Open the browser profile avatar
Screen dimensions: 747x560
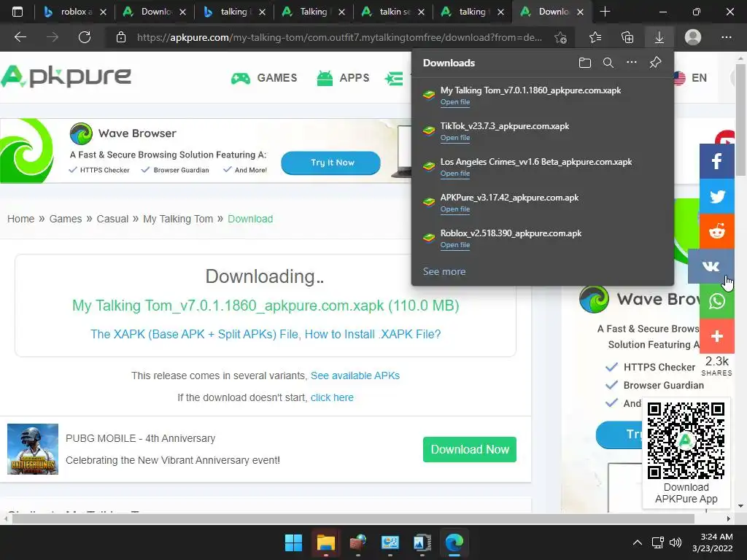pyautogui.click(x=693, y=37)
